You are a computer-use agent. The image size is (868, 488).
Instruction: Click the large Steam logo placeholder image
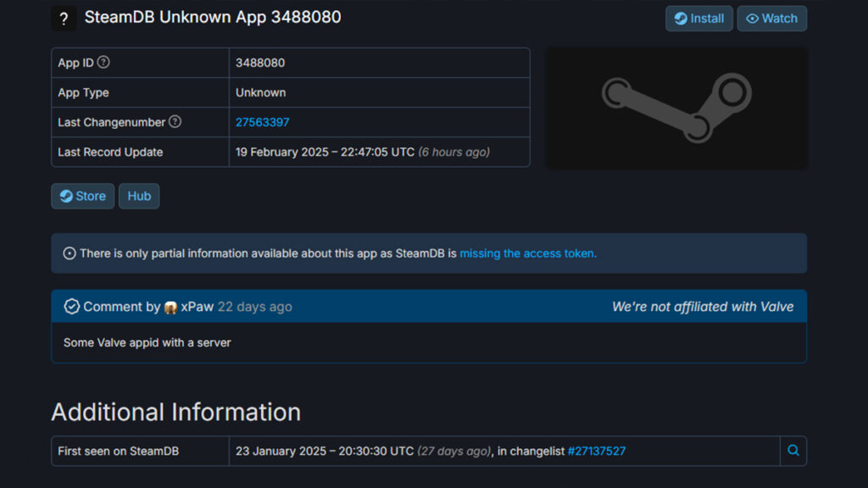(x=676, y=108)
